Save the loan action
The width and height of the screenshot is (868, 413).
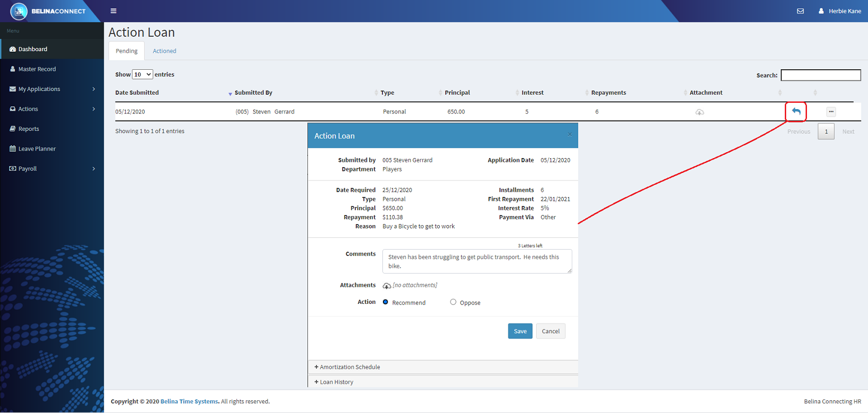pos(520,331)
